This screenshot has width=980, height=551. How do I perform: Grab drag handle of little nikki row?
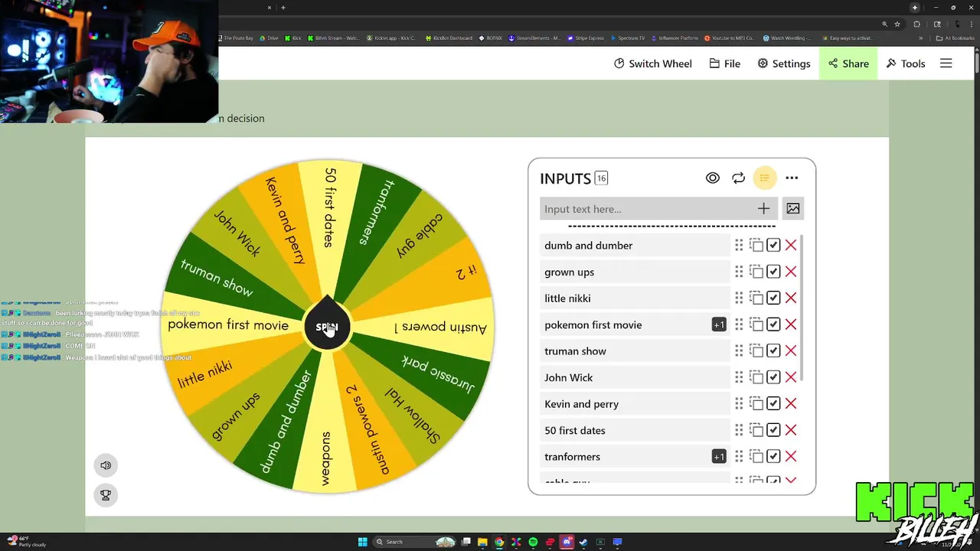[739, 298]
